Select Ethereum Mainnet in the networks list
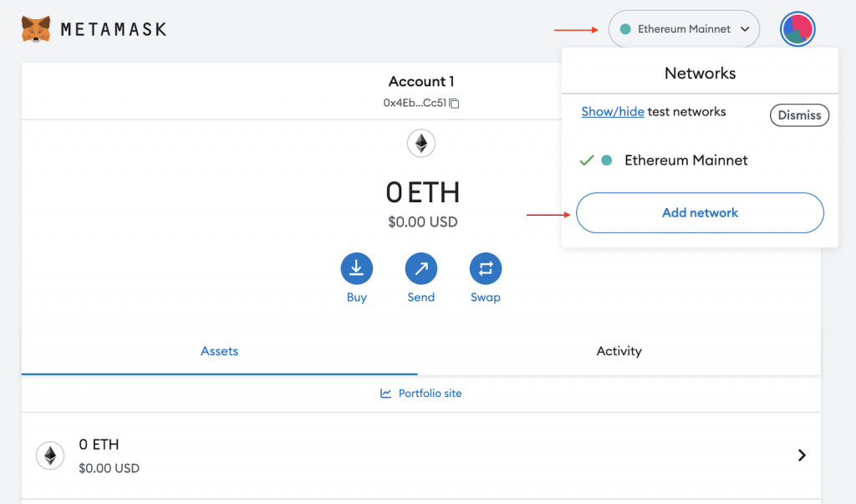This screenshot has width=856, height=504. [x=700, y=160]
